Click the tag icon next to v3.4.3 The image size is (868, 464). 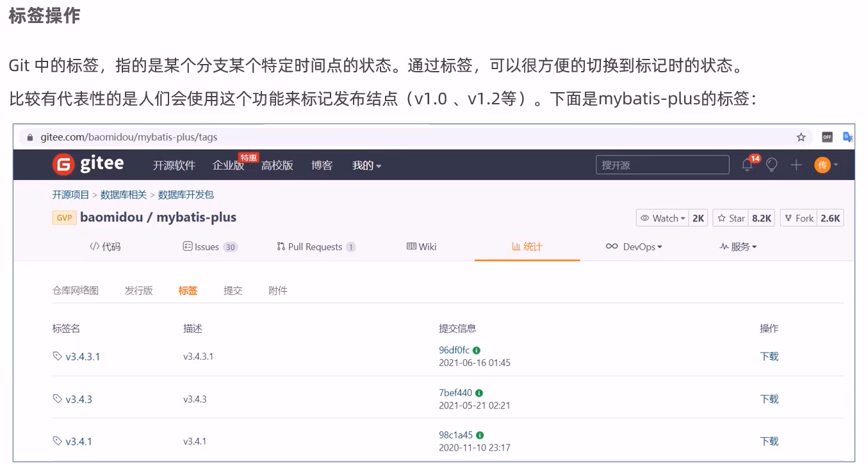[58, 399]
